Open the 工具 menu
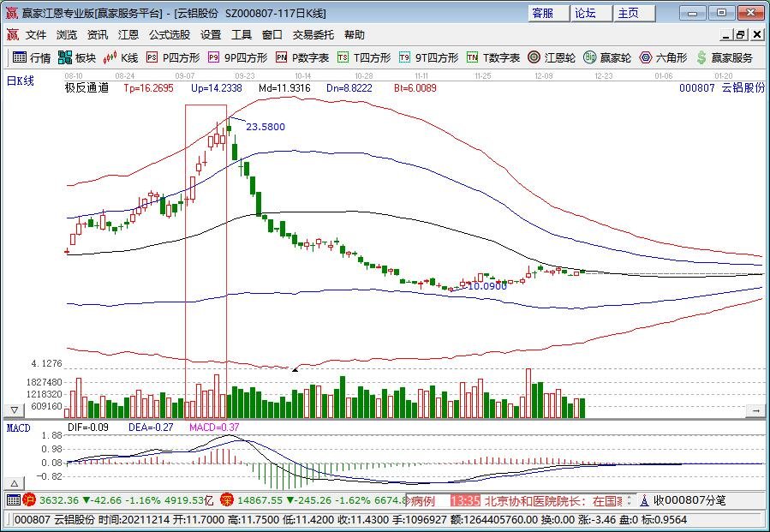770x532 pixels. coord(242,35)
